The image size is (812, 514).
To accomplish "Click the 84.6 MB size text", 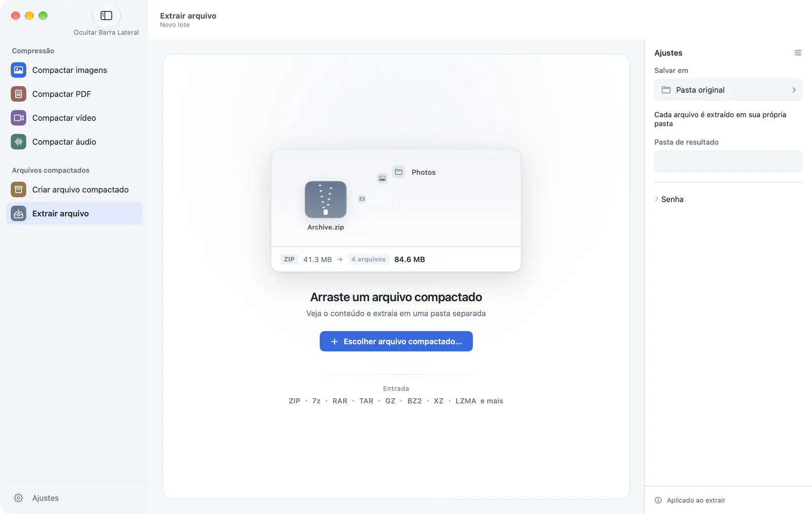I will [x=410, y=259].
